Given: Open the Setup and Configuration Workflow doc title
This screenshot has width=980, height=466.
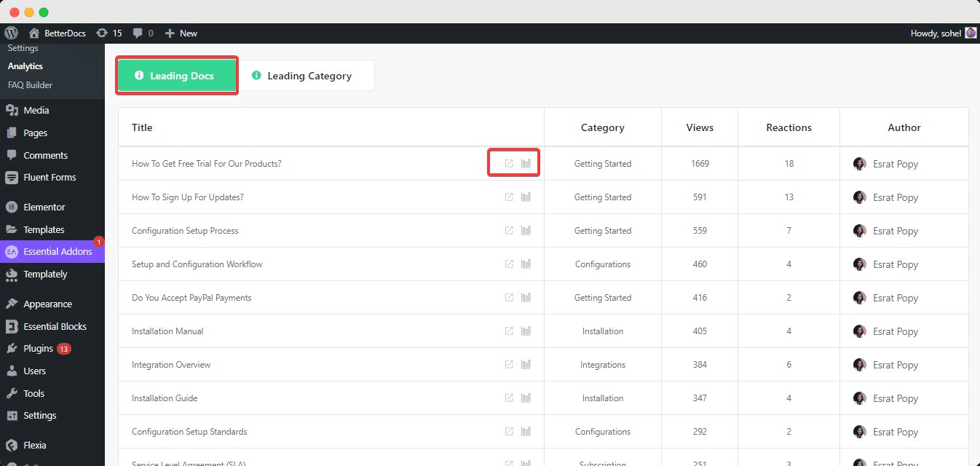Looking at the screenshot, I should click(x=197, y=264).
